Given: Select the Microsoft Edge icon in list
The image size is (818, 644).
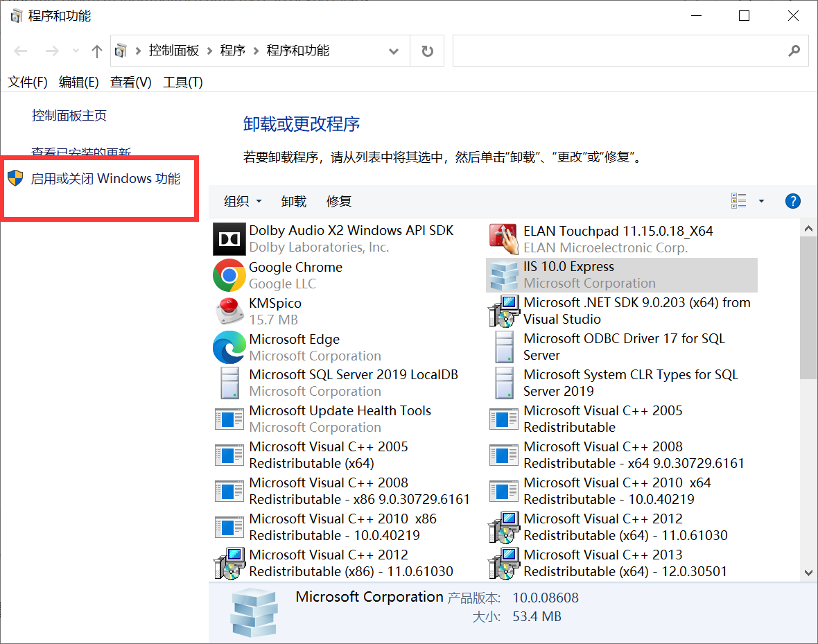Looking at the screenshot, I should point(229,347).
